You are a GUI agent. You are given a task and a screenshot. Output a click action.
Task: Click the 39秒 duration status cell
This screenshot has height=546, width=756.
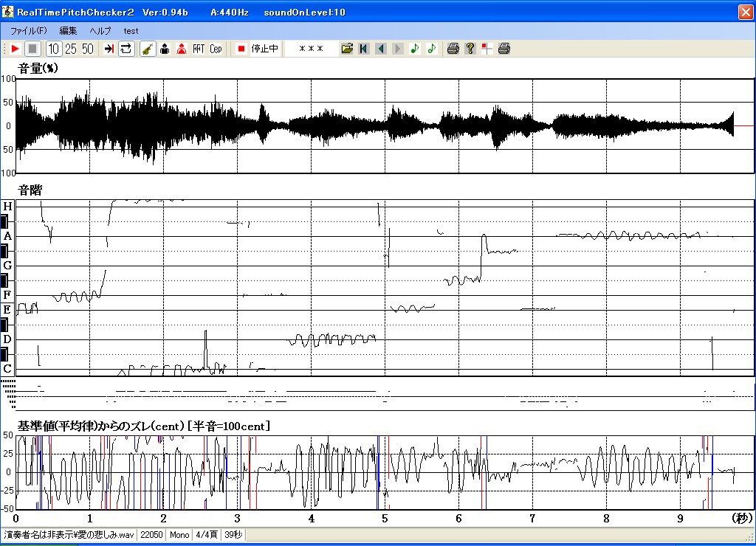pyautogui.click(x=233, y=535)
